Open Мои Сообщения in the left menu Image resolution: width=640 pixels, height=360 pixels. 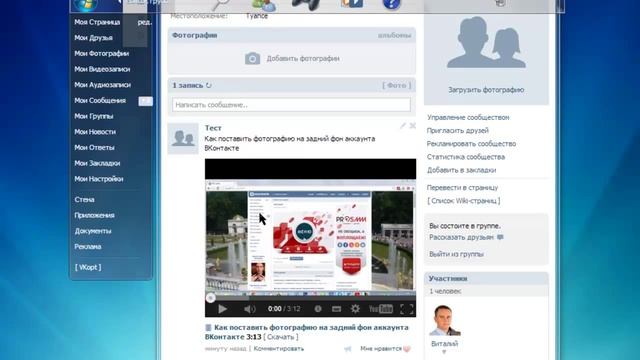tap(100, 100)
